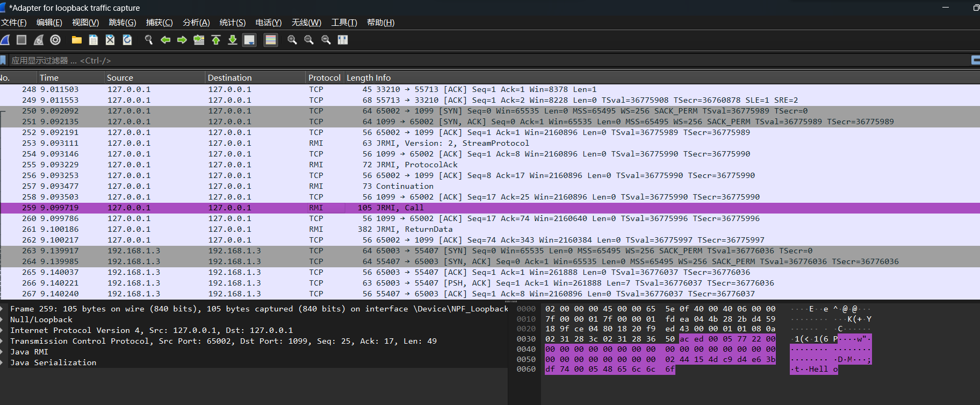980x405 pixels.
Task: Select packet 263 SYN from 192.168.1.3
Action: coord(490,251)
